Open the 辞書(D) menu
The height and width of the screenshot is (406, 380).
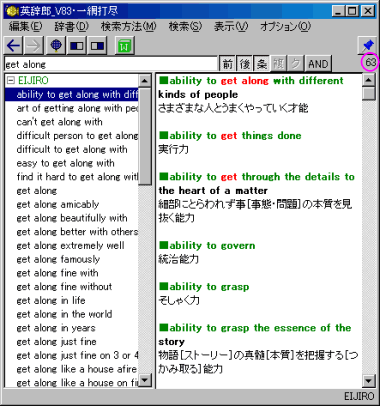[71, 26]
